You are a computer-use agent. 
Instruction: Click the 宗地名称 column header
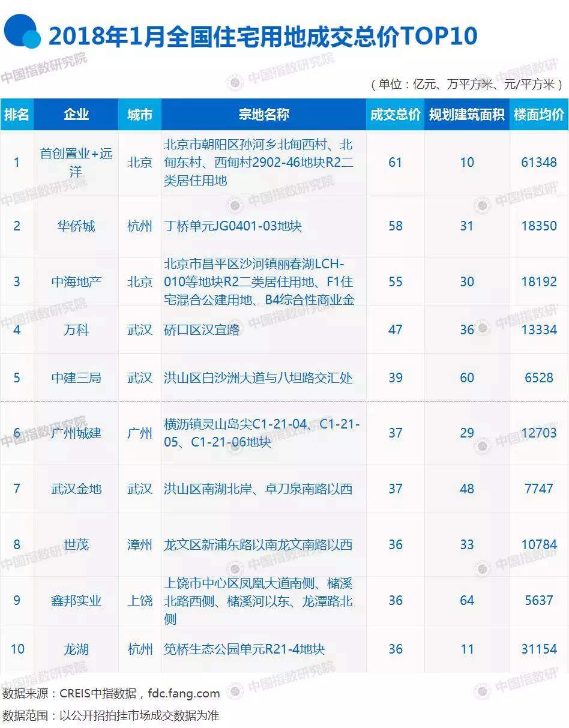click(x=257, y=114)
